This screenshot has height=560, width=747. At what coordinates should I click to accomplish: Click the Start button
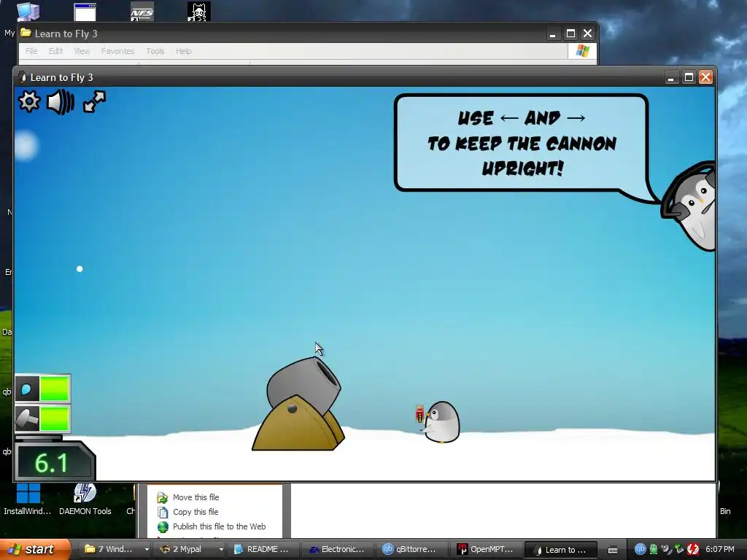coord(35,550)
